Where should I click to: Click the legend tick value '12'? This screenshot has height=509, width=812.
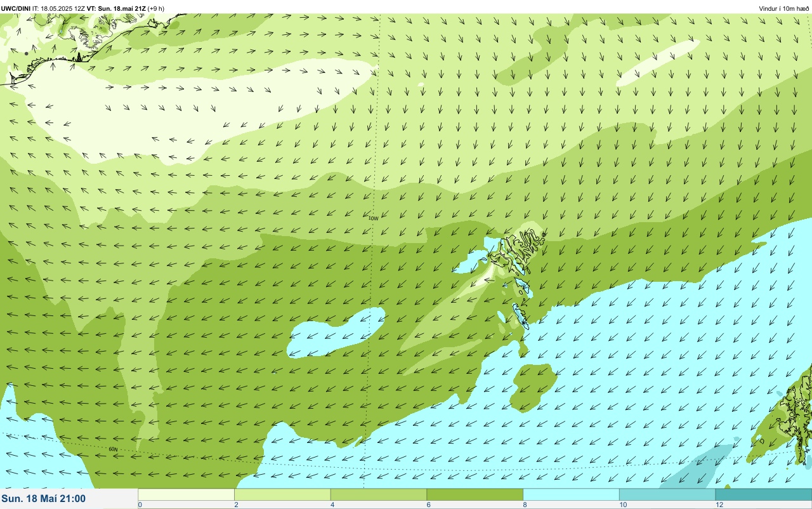click(x=719, y=505)
